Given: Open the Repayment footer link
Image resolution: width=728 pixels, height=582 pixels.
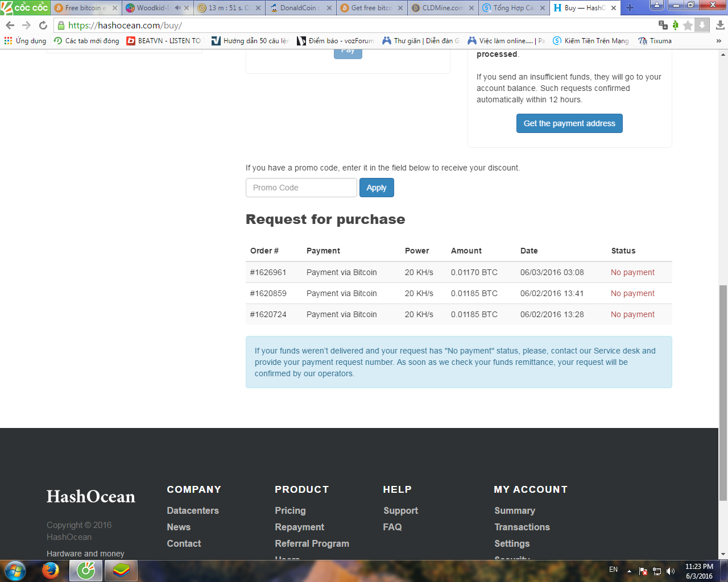Looking at the screenshot, I should [x=300, y=527].
